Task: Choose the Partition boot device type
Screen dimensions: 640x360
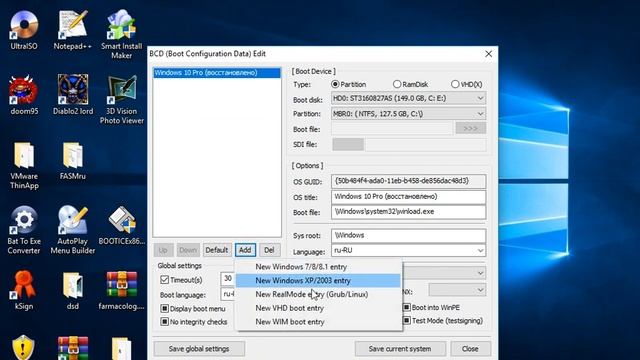Action: pyautogui.click(x=349, y=84)
